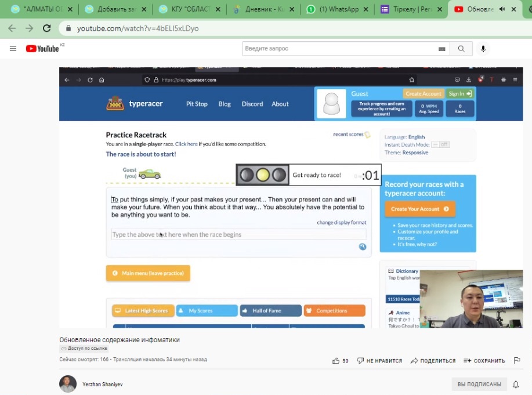532x395 pixels.
Task: Click the video title Обновленное содержание инфоматики
Action: pyautogui.click(x=120, y=340)
